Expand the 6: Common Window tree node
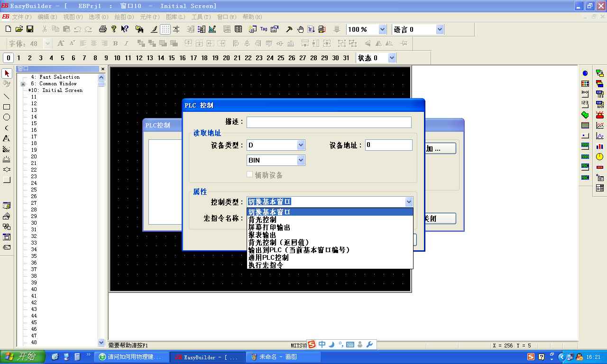Image resolution: width=607 pixels, height=364 pixels. tap(23, 84)
